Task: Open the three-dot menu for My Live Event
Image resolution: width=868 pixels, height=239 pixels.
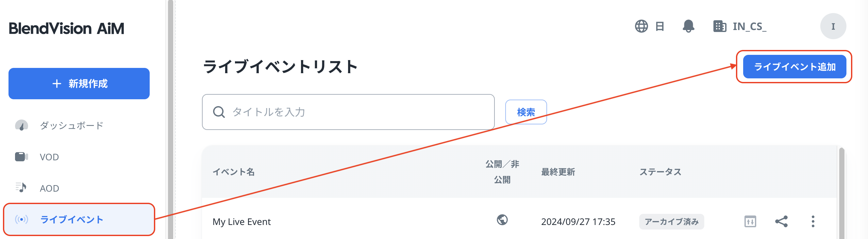Action: click(x=813, y=221)
